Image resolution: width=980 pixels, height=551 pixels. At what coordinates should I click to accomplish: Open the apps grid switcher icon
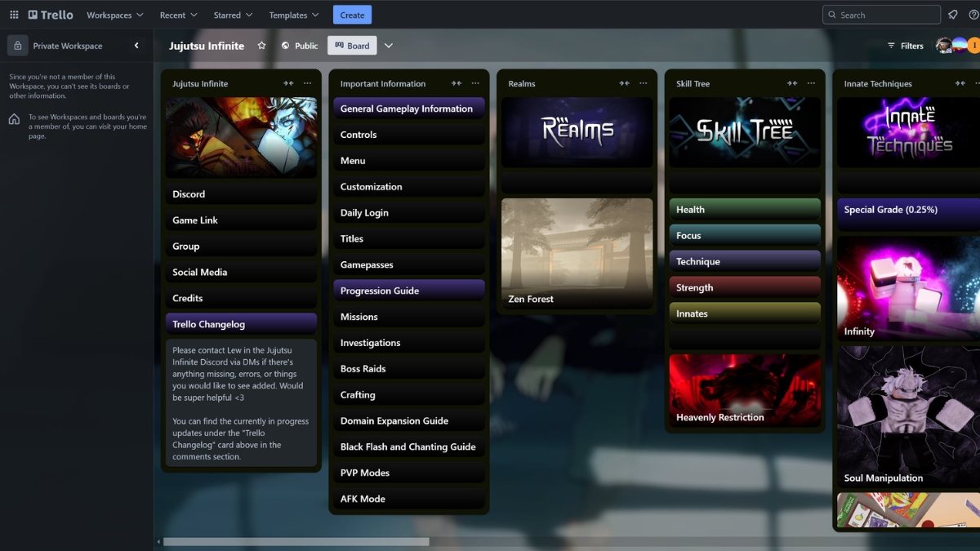14,15
